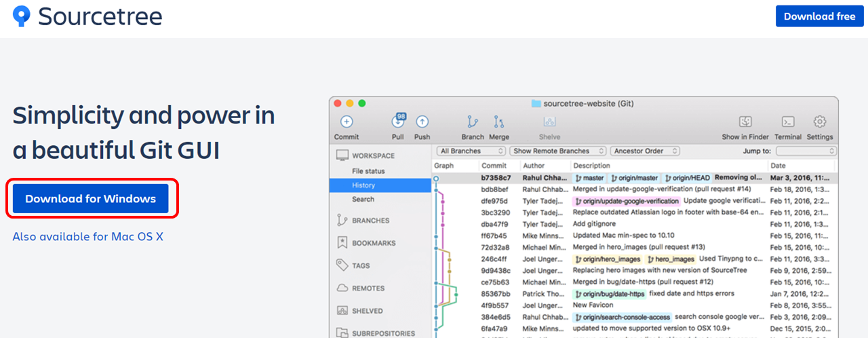
Task: Select commit row 85367bb
Action: [635, 293]
